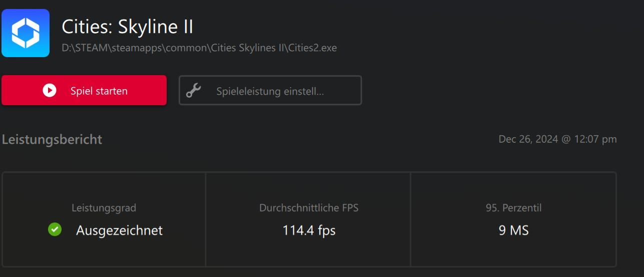Select the Cities: Skyline II title text
This screenshot has width=644, height=277.
(x=127, y=27)
